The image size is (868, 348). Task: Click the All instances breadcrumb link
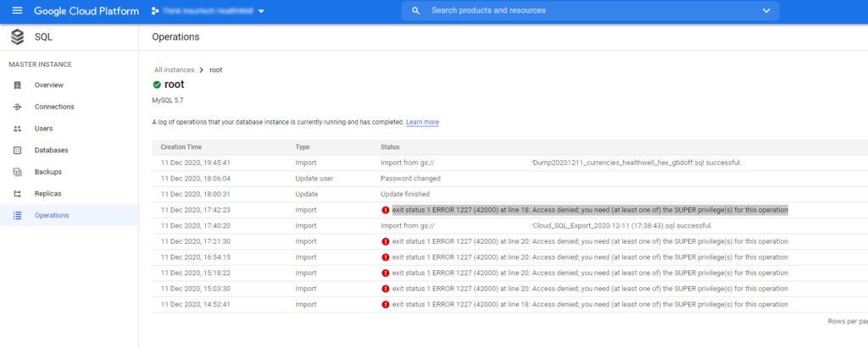175,69
